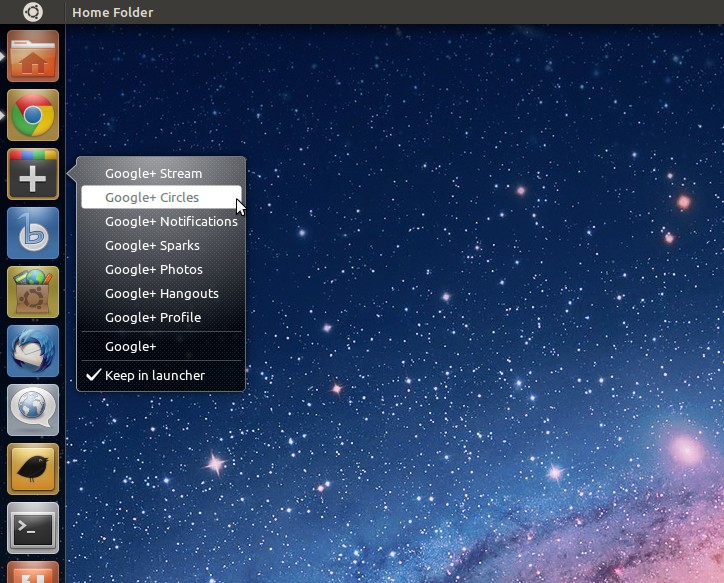The height and width of the screenshot is (583, 724).
Task: Open Google+ Notifications from quicklist
Action: (x=161, y=222)
